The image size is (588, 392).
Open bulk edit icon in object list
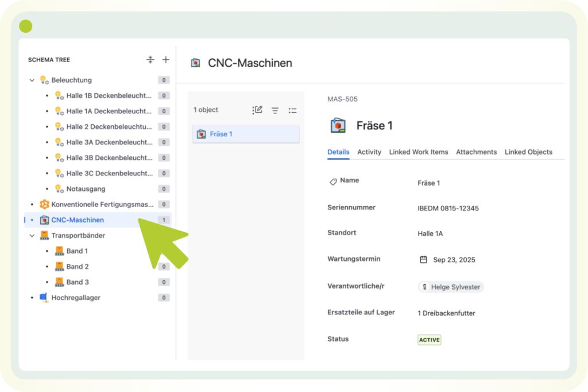[x=257, y=110]
